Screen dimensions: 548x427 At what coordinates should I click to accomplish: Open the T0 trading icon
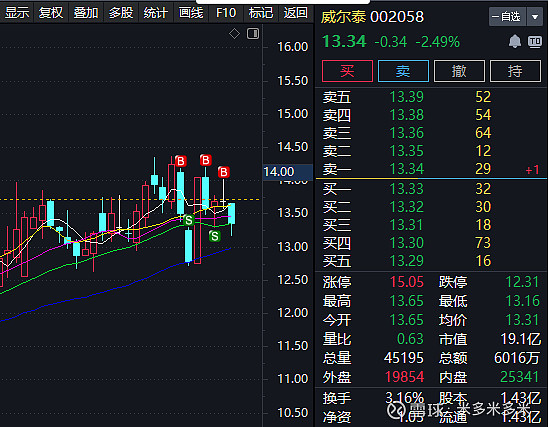[535, 42]
